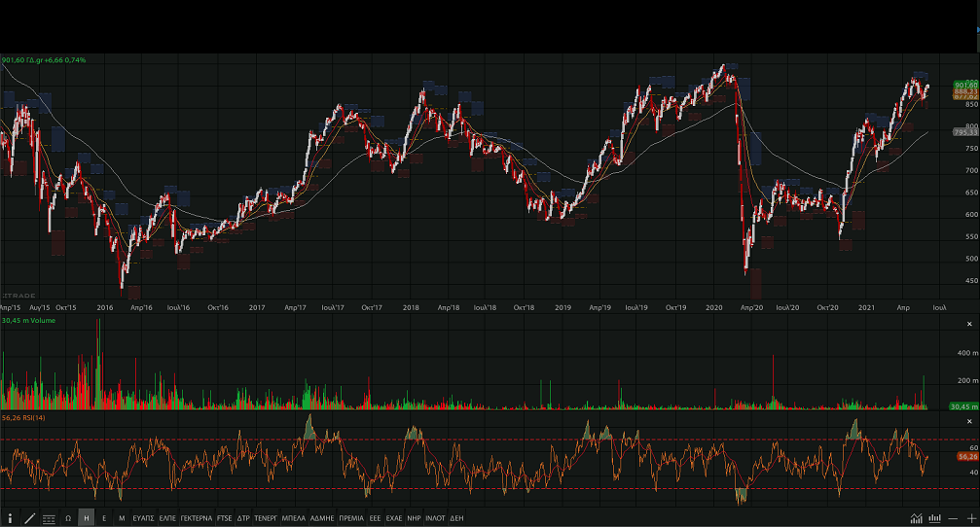
Task: Close the Volume indicator panel
Action: 969,324
